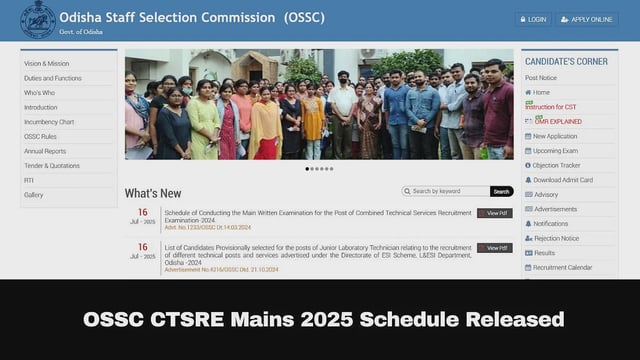This screenshot has width=640, height=360.
Task: Select the first carousel dot indicator
Action: coord(307,169)
